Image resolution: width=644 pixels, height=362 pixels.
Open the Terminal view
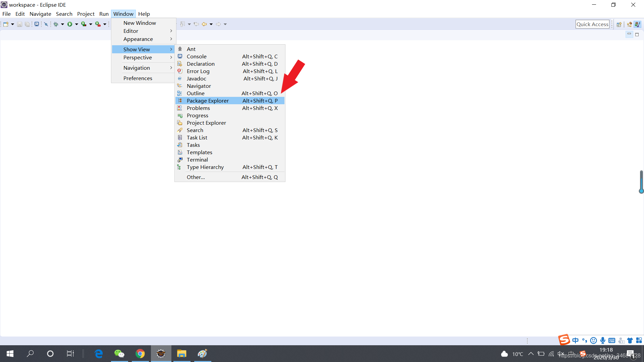(197, 159)
